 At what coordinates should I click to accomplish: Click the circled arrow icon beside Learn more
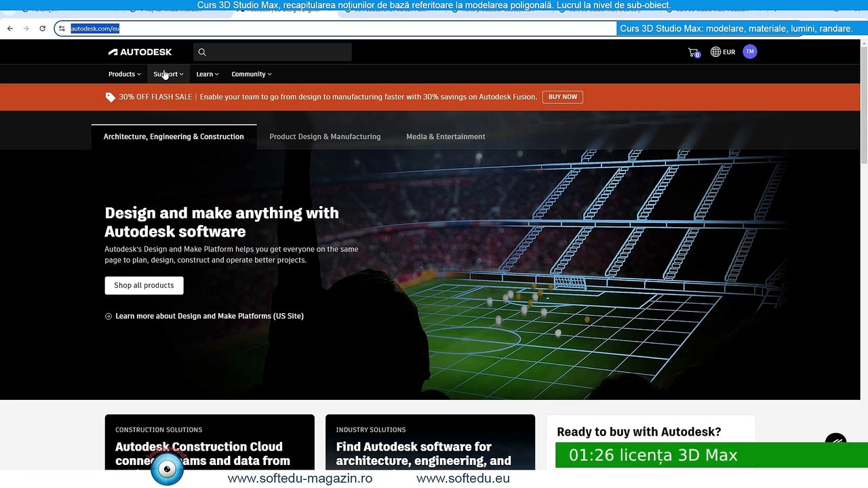(x=108, y=317)
